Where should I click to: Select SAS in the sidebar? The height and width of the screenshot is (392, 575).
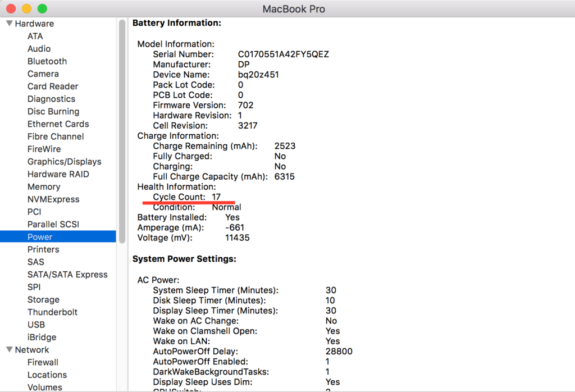click(x=35, y=262)
